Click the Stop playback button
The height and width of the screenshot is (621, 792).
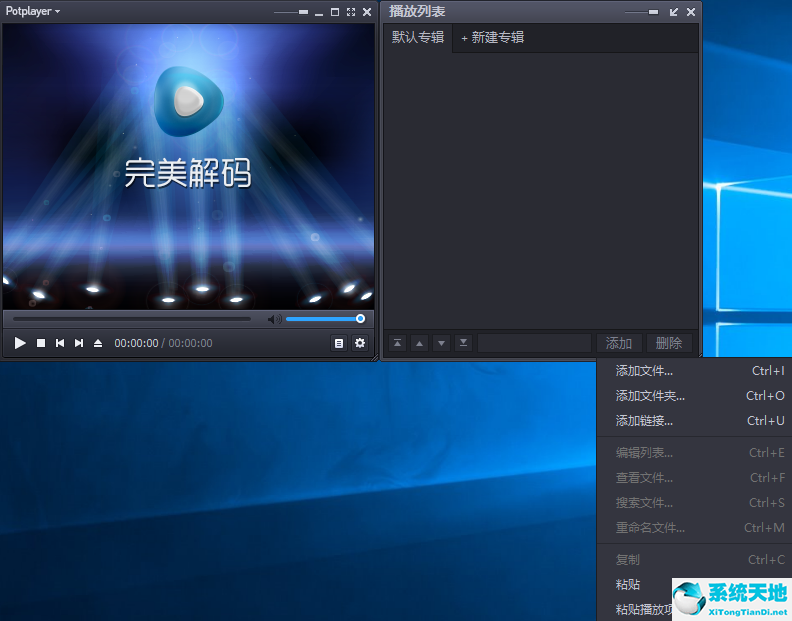(41, 343)
